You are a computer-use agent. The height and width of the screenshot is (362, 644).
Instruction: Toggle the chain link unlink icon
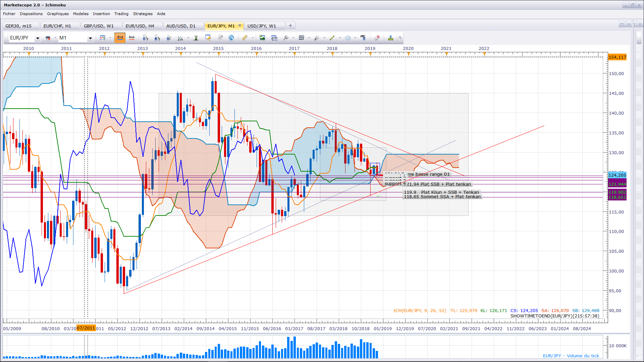tap(48, 38)
